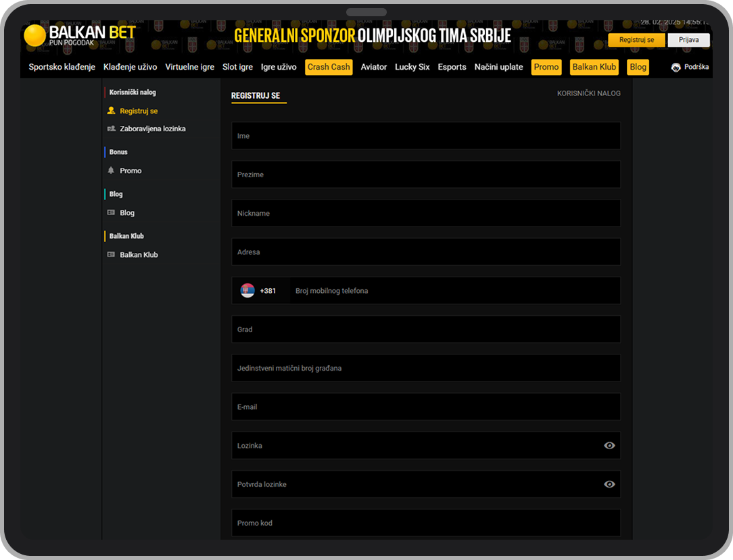
Task: Focus the Prezime input field
Action: (x=426, y=174)
